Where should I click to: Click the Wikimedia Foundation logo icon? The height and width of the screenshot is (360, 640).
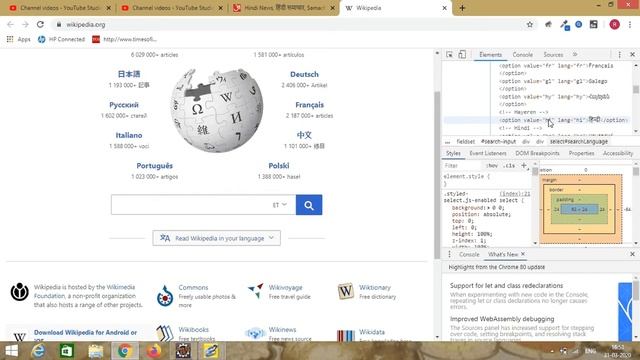[x=19, y=292]
